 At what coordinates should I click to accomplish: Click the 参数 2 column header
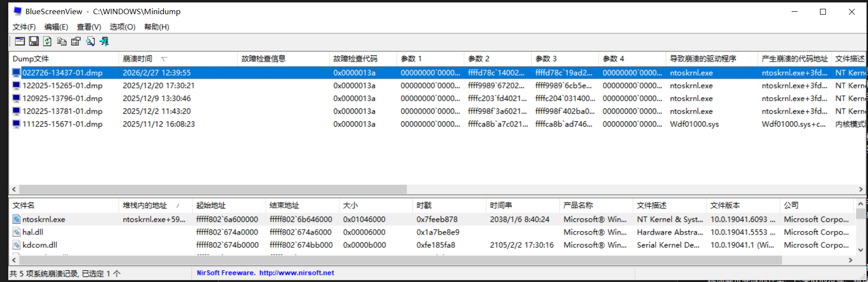tap(497, 59)
